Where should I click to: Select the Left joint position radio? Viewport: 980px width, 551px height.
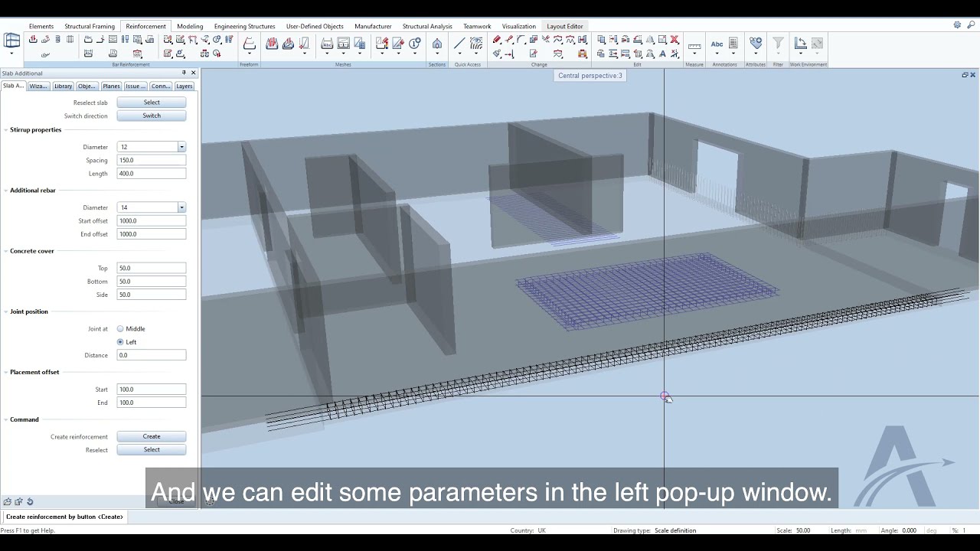coord(120,342)
